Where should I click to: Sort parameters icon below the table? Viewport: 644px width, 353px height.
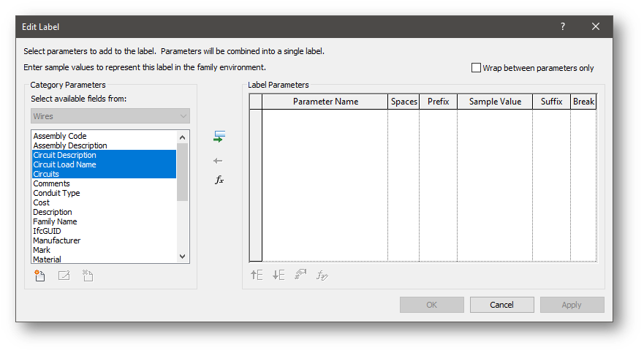(x=300, y=274)
